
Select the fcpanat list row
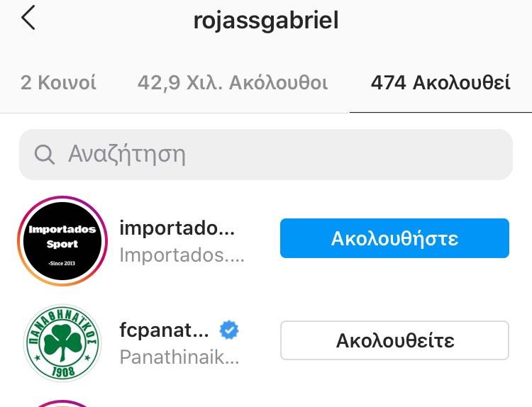tap(266, 342)
